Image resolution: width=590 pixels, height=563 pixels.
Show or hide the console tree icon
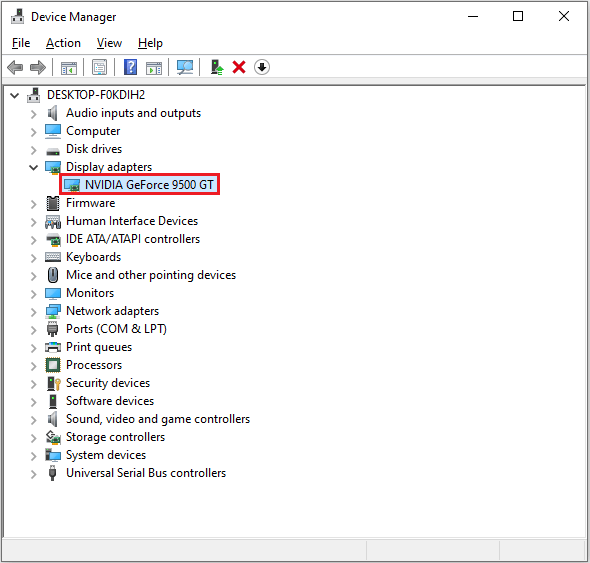click(x=69, y=68)
